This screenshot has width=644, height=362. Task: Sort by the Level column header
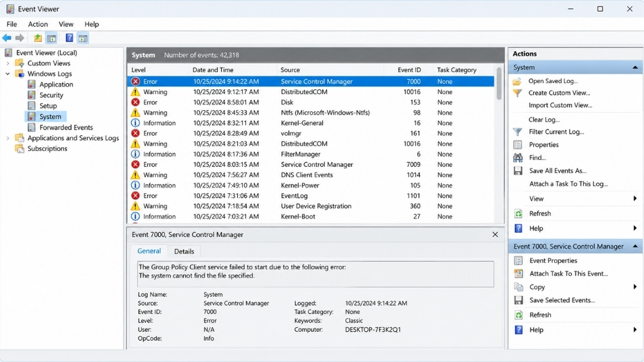[158, 70]
